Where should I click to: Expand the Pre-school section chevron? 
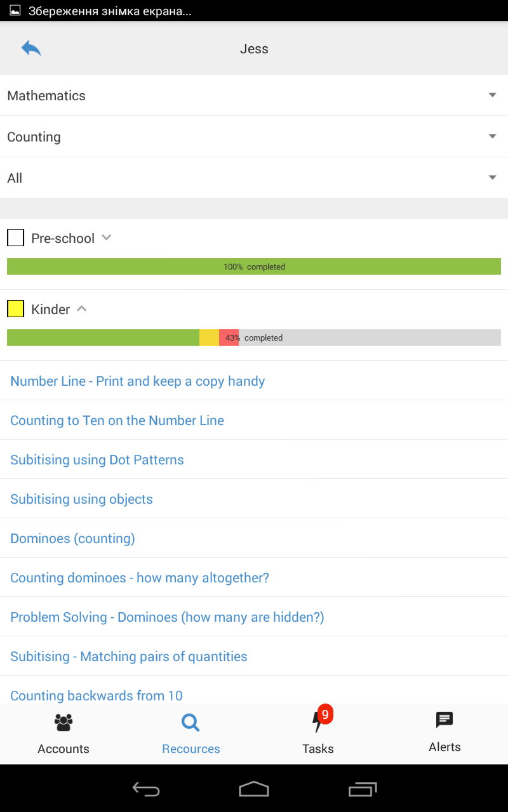107,238
